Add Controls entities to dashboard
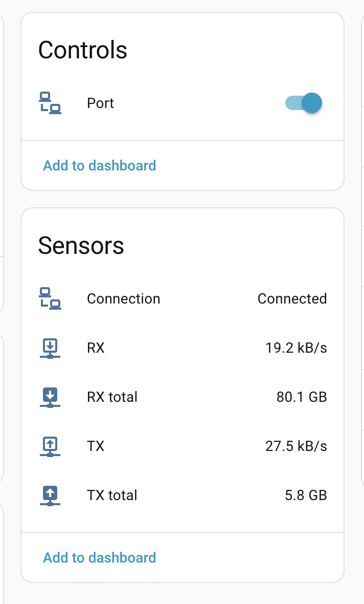364x604 pixels. (100, 166)
